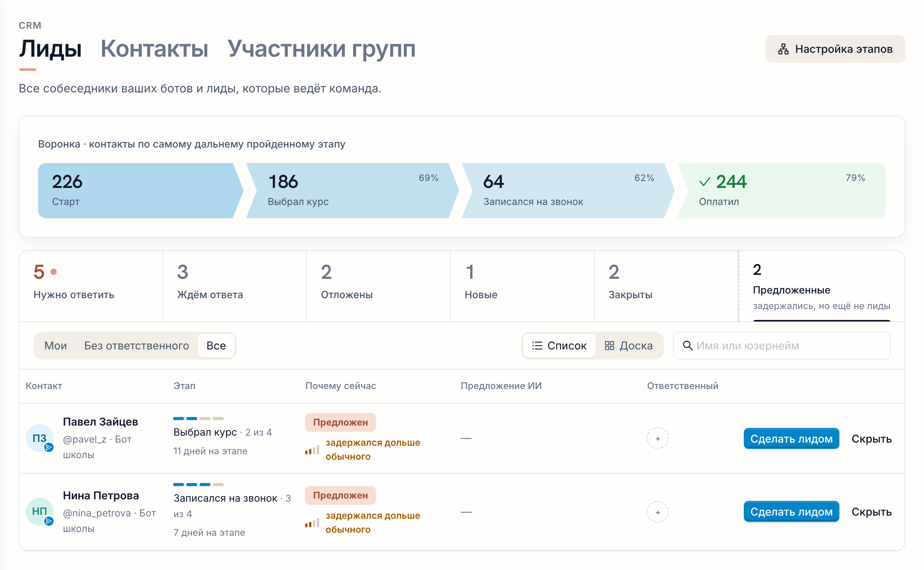Viewport: 924px width, 570px height.
Task: Show the Нужно ответить leads
Action: click(x=91, y=286)
